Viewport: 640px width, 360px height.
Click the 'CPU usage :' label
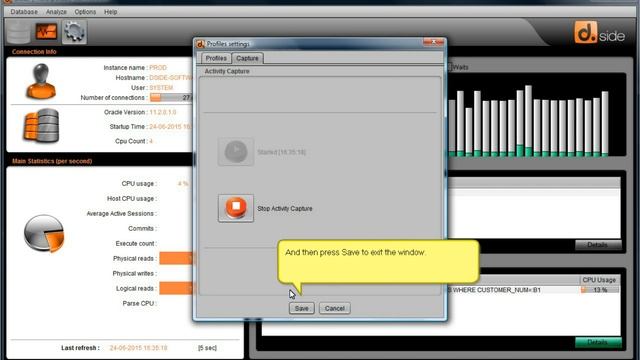[x=139, y=184]
